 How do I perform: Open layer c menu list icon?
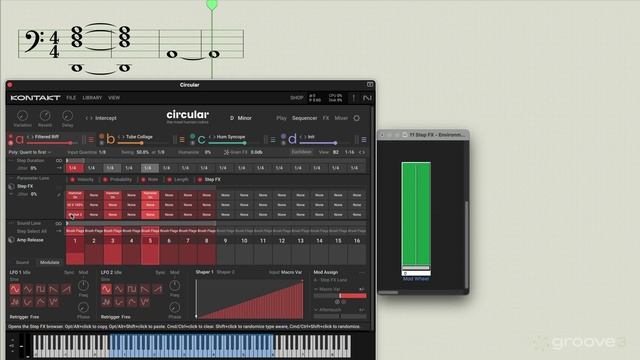click(x=273, y=140)
